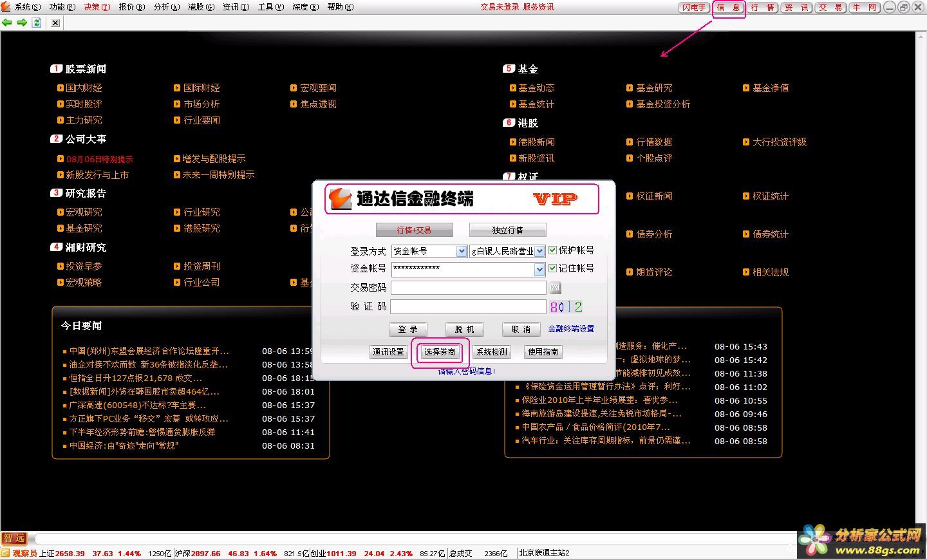Open the 港股 menu
Viewport: 927px width, 560px height.
201,7
